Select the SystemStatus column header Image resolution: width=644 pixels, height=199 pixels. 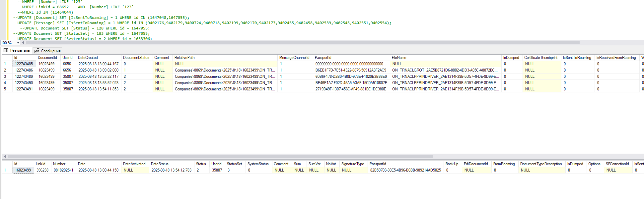(259, 164)
